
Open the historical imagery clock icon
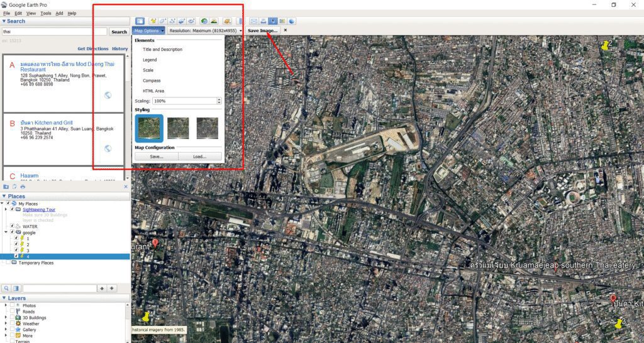(204, 21)
